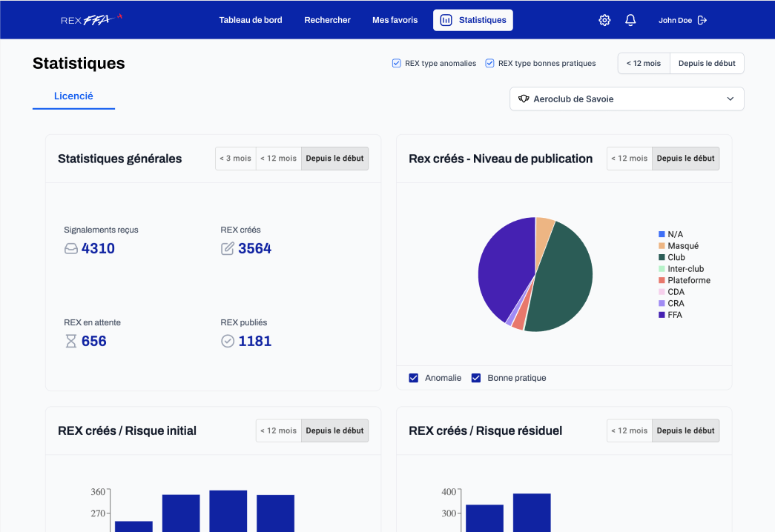Click the REX publiés value 1181
775x532 pixels.
pos(254,341)
